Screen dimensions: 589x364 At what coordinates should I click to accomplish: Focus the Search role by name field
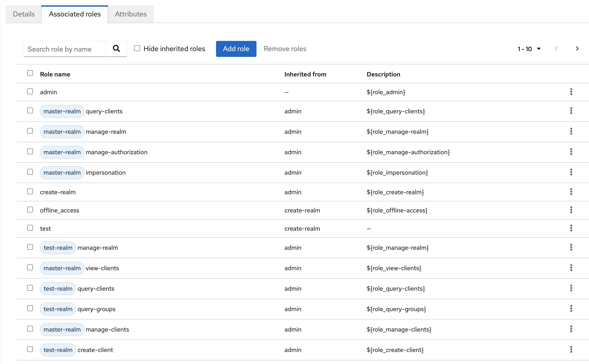coord(65,49)
